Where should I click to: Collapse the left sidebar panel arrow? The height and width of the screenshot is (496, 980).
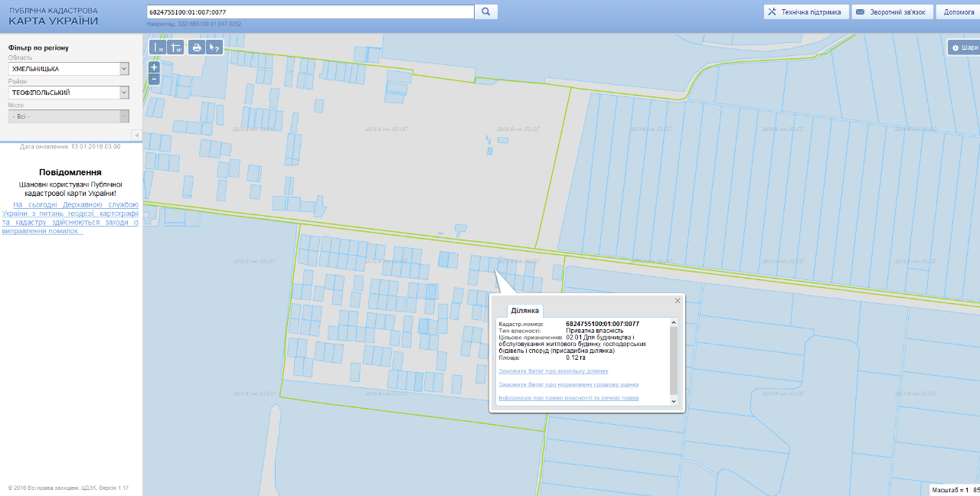pyautogui.click(x=136, y=135)
